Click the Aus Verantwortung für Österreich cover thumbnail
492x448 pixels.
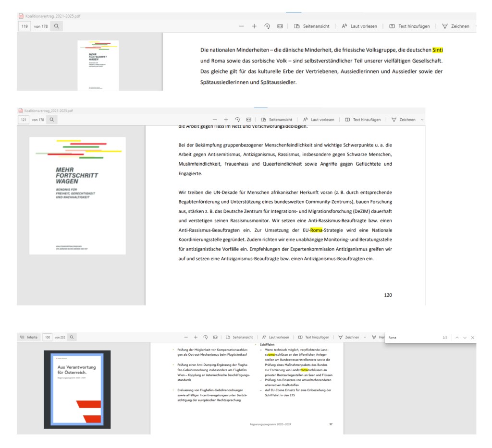(77, 389)
